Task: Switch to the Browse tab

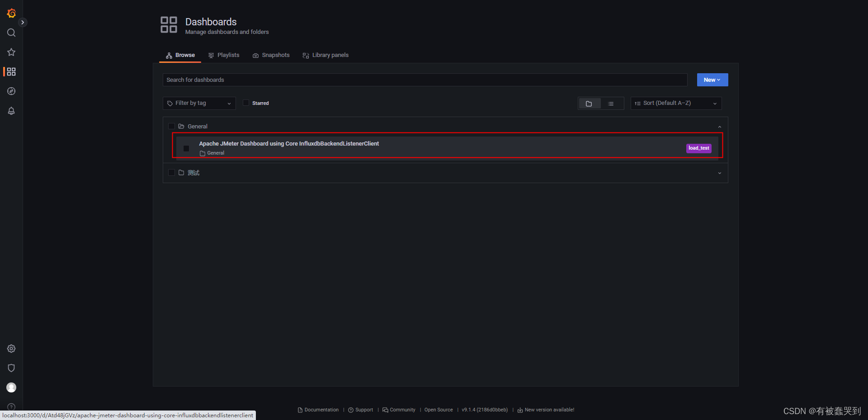Action: [180, 55]
